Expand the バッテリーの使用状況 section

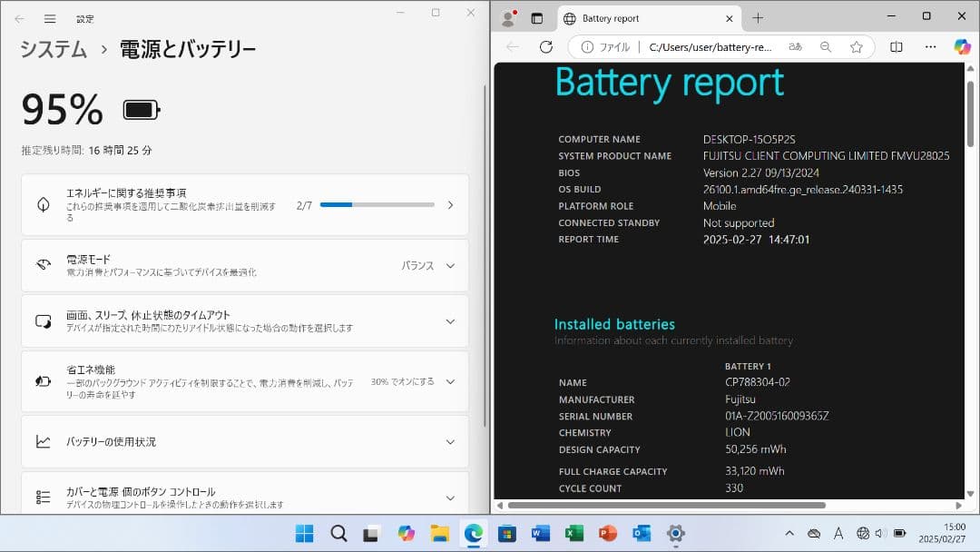point(449,441)
